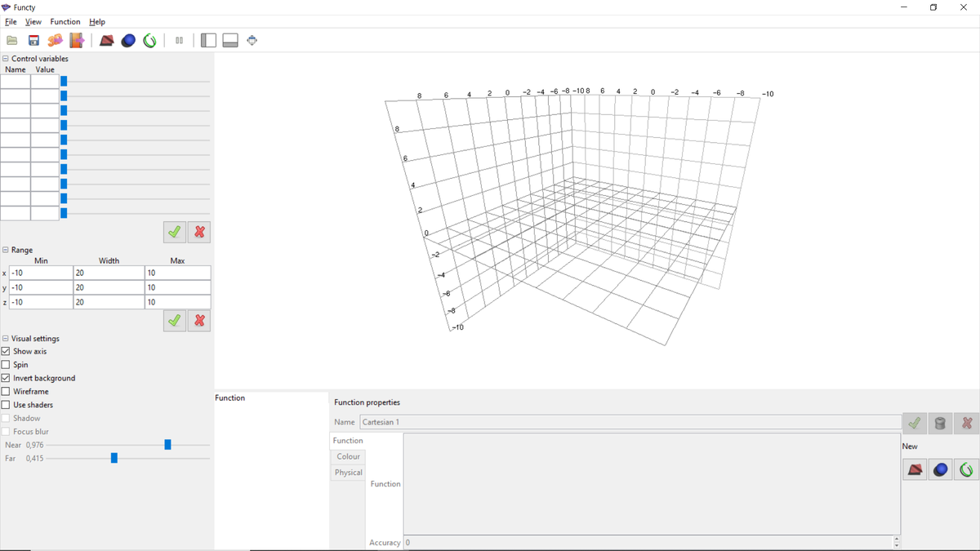Cancel control variable changes with red X
Image resolution: width=980 pixels, height=551 pixels.
point(198,232)
